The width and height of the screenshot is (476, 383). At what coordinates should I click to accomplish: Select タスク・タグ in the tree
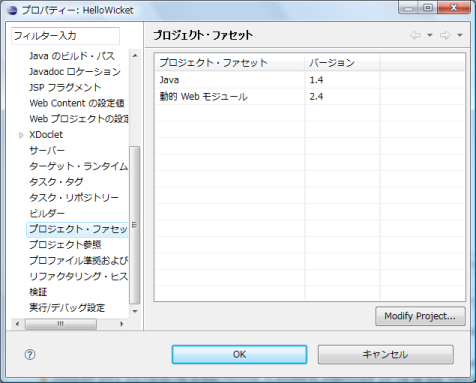pyautogui.click(x=56, y=182)
